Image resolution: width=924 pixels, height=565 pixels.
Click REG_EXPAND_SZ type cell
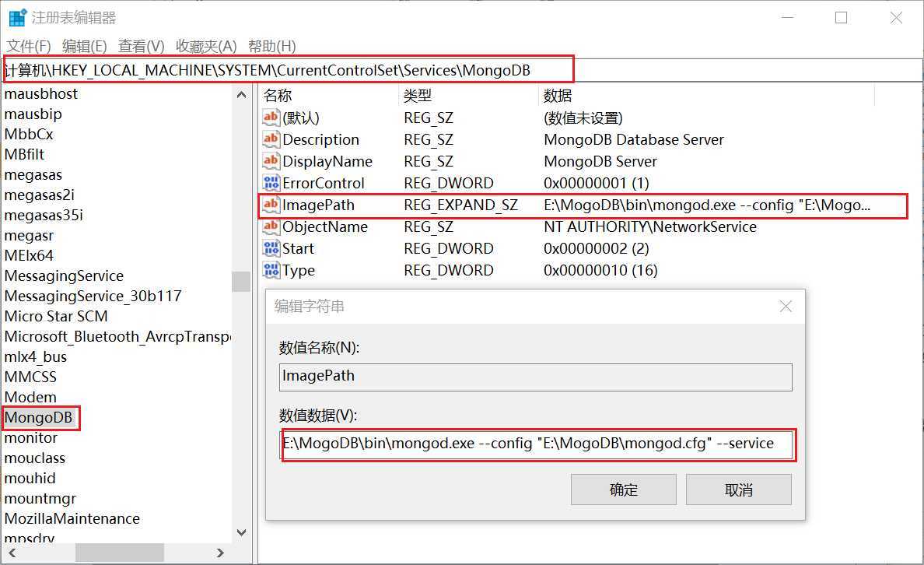click(460, 205)
